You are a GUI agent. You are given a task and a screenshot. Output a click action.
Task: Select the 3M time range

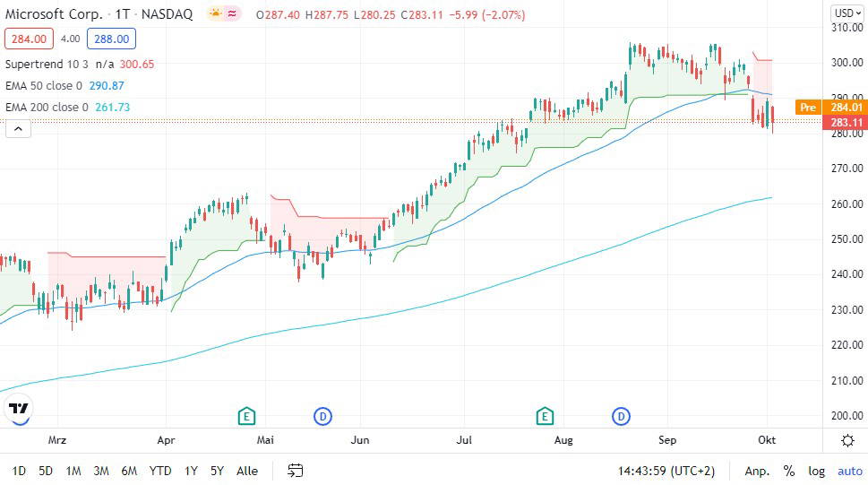[100, 471]
